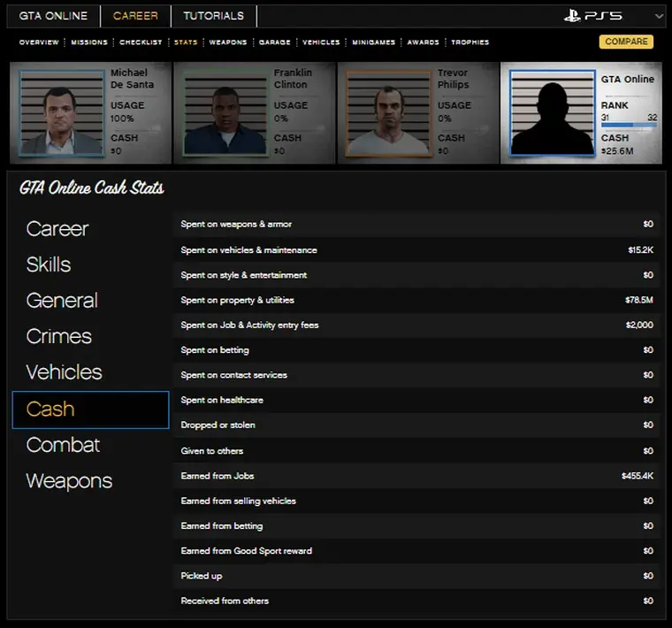
Task: Open the Weapons sub-navigation link
Action: [x=228, y=42]
